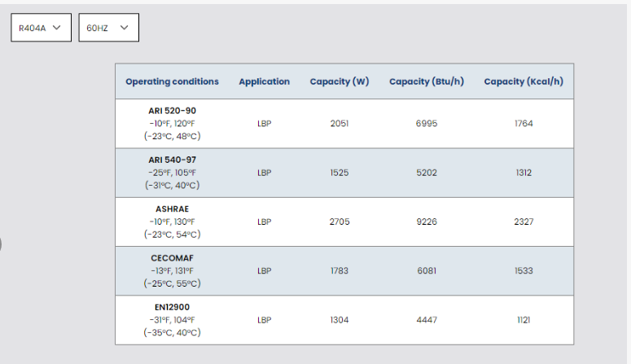Image resolution: width=631 pixels, height=364 pixels.
Task: Select the EN12900 condition label
Action: [173, 307]
